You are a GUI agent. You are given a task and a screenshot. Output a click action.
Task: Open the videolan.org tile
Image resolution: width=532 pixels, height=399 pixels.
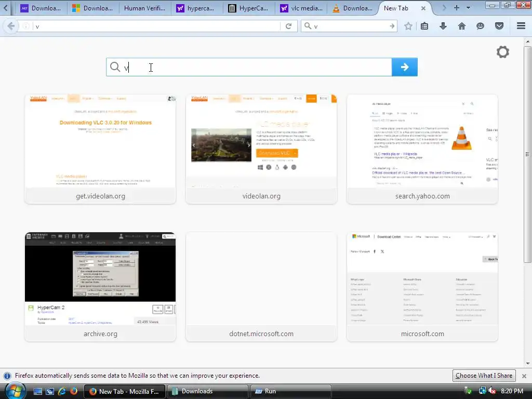pos(261,149)
